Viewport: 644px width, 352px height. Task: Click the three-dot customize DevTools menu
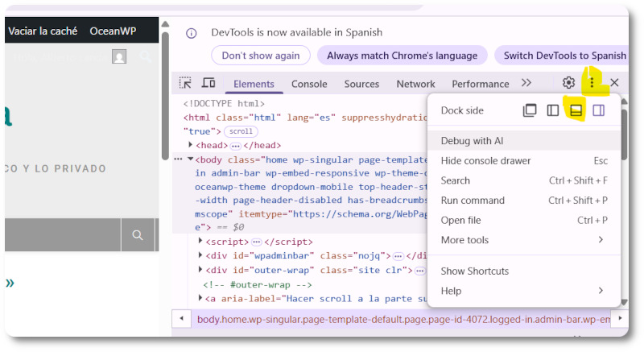click(x=592, y=82)
